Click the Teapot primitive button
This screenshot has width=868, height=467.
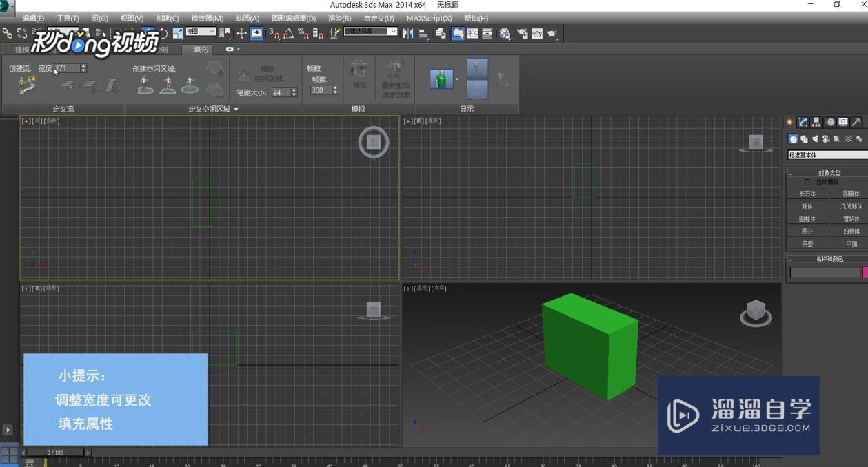[807, 243]
